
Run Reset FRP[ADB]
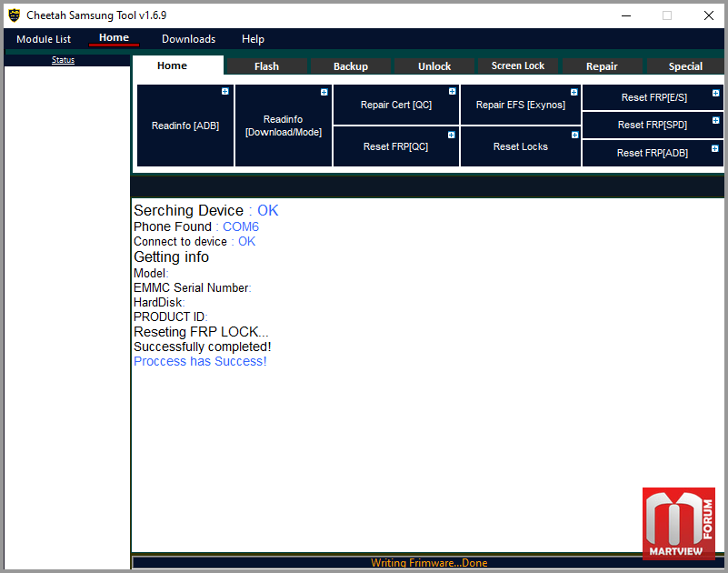pyautogui.click(x=653, y=153)
